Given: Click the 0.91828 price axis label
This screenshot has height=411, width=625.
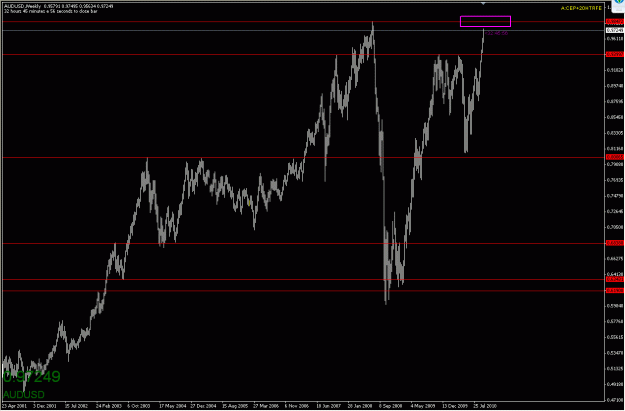Looking at the screenshot, I should 615,70.
